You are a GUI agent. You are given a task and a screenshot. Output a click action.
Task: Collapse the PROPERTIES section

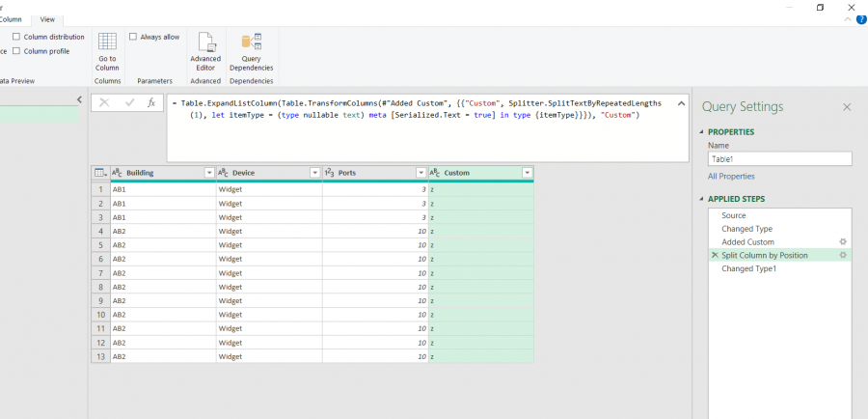point(703,132)
